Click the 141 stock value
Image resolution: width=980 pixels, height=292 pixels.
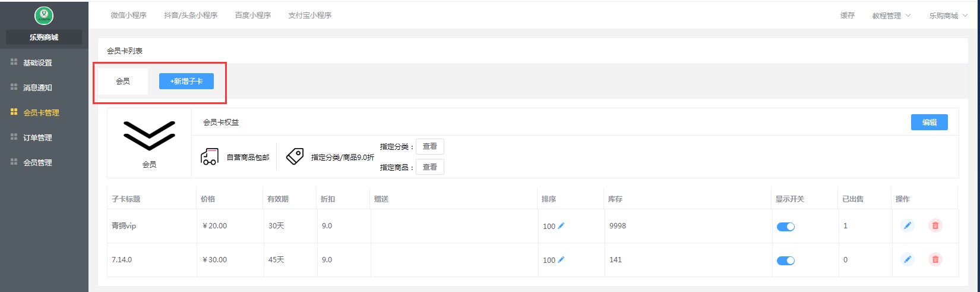click(x=615, y=260)
